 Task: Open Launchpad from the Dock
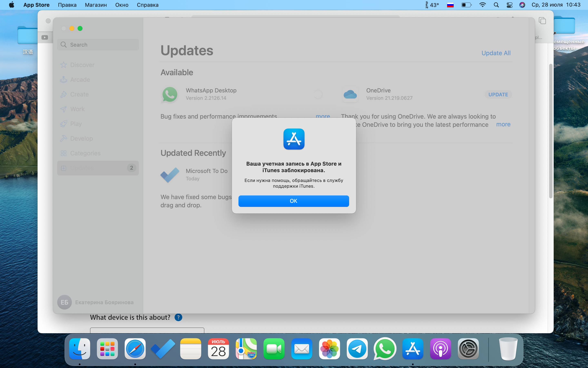107,349
